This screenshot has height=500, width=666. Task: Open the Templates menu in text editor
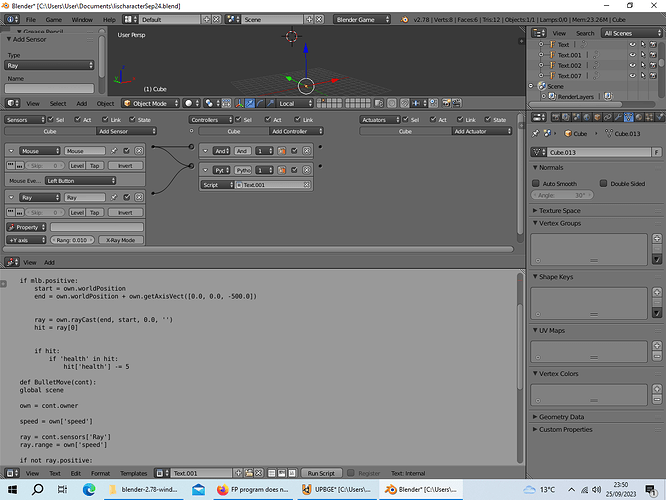tap(133, 473)
